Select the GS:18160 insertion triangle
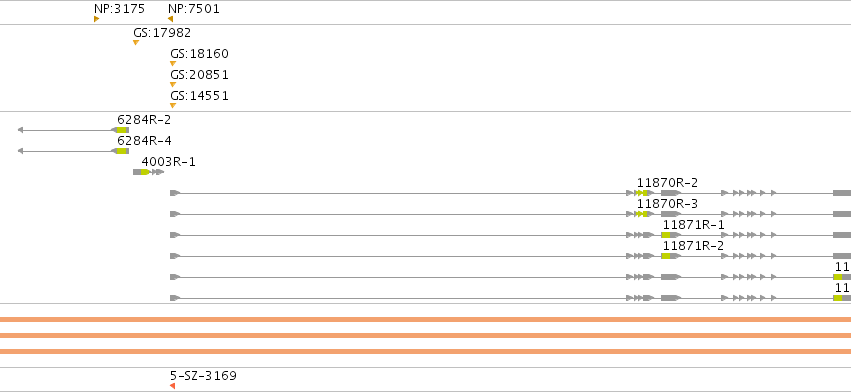851x392 pixels. [x=173, y=64]
